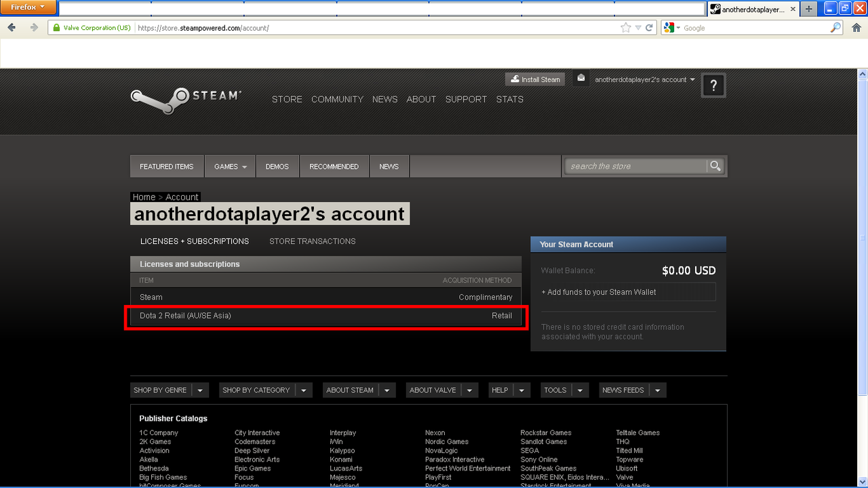
Task: Click the scrollbar up arrow
Action: 863,73
